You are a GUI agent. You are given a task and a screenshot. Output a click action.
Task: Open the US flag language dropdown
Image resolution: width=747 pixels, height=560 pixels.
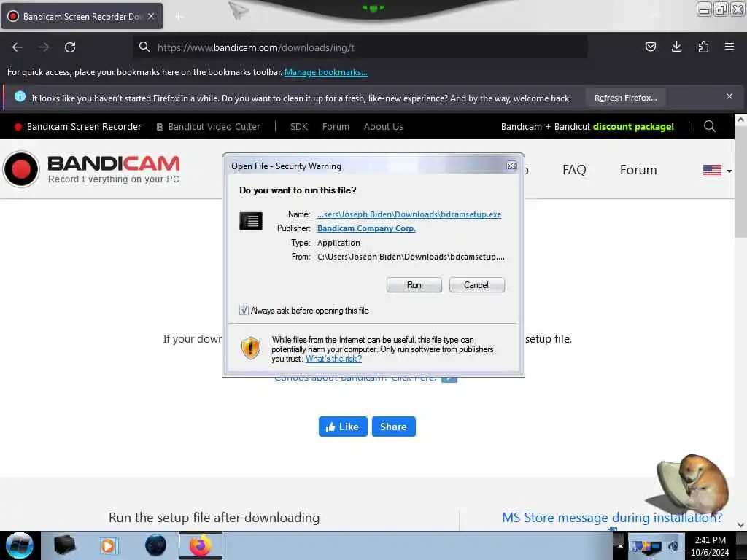[717, 171]
